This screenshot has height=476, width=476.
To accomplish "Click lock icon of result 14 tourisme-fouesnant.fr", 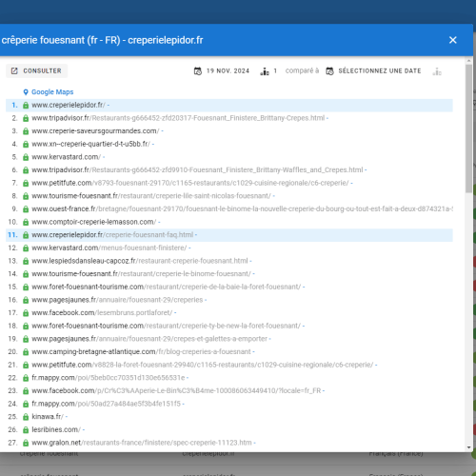I will point(26,274).
